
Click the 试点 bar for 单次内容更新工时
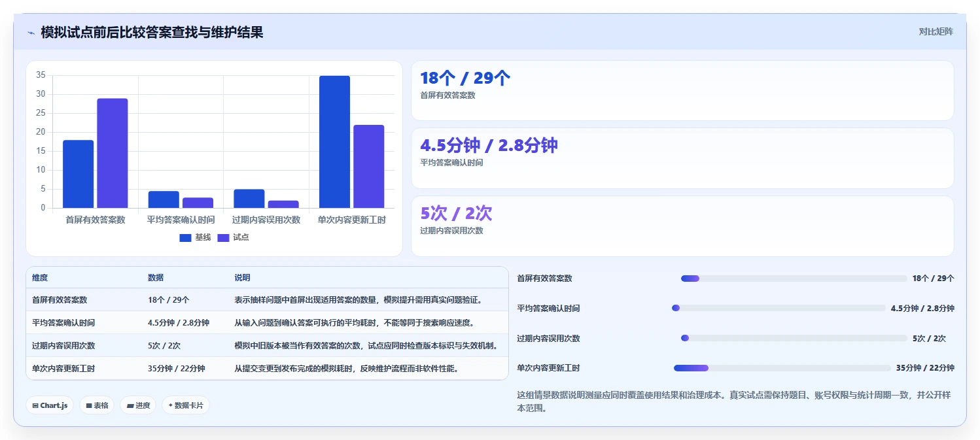(x=369, y=166)
